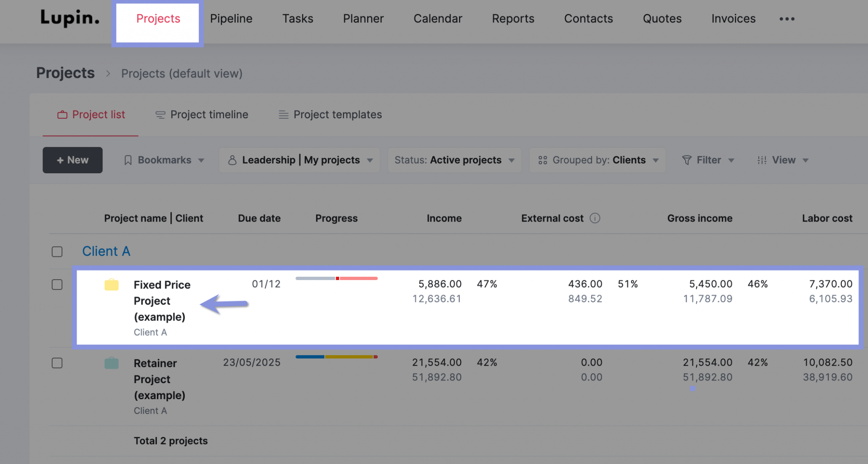Viewport: 868px width, 464px height.
Task: Click the Project templates list icon
Action: [x=282, y=114]
